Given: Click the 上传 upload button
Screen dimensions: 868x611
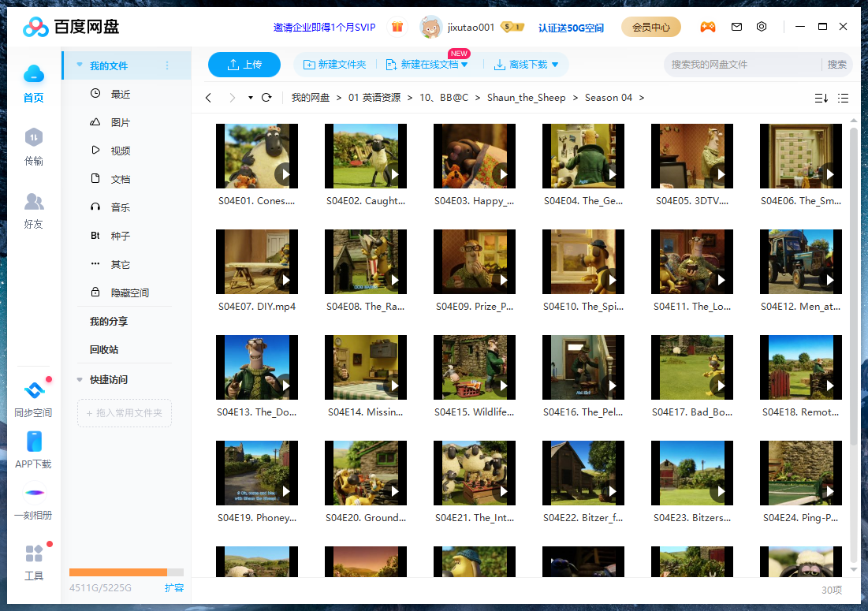Looking at the screenshot, I should [x=244, y=65].
